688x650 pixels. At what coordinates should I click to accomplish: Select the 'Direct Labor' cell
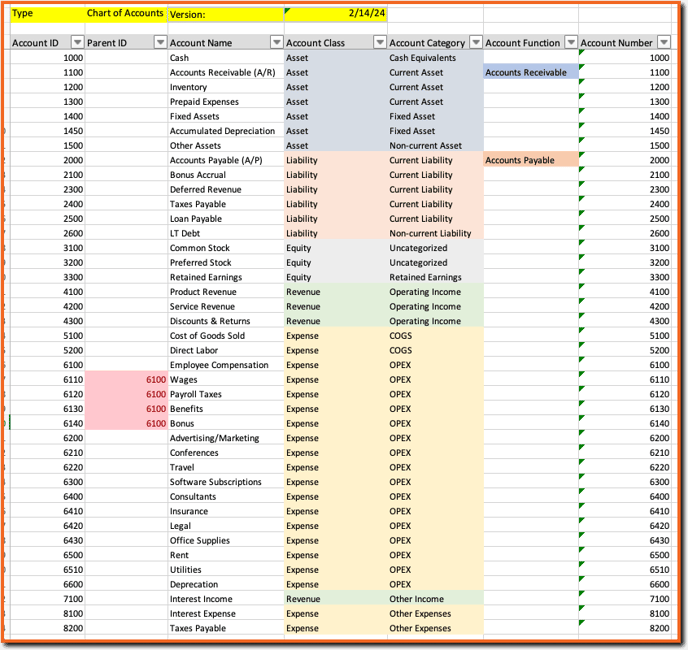(x=226, y=350)
